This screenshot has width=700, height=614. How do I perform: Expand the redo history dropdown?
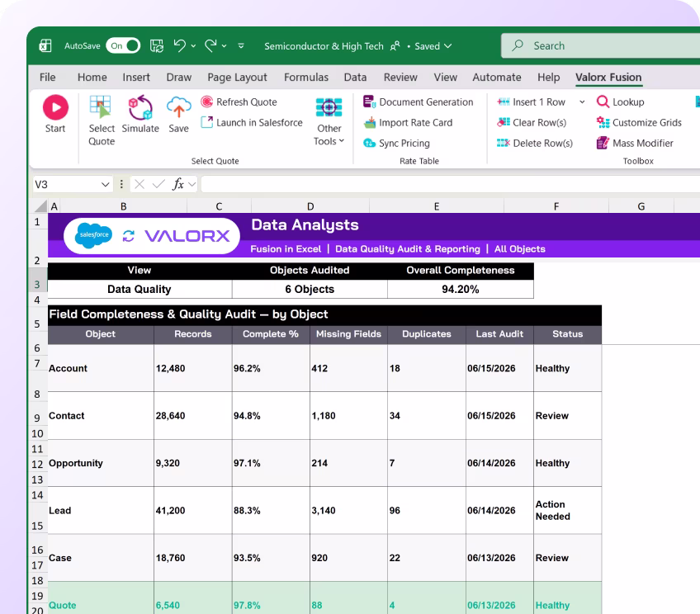pos(224,46)
